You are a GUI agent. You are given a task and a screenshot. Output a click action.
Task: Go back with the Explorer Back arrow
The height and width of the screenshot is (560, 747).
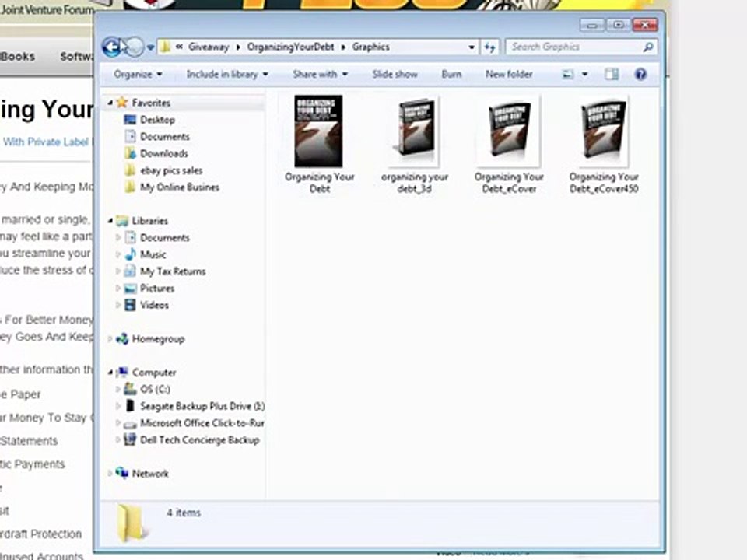[x=112, y=47]
